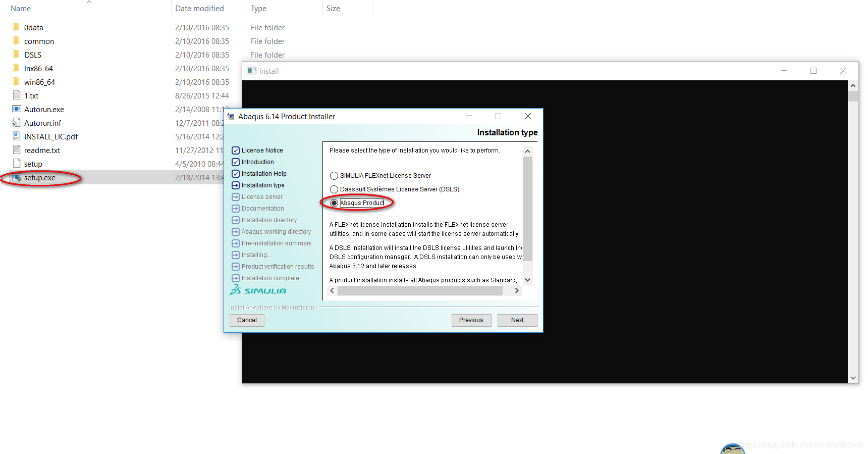Click the SIMULIA logo
868x454 pixels.
pyautogui.click(x=258, y=290)
